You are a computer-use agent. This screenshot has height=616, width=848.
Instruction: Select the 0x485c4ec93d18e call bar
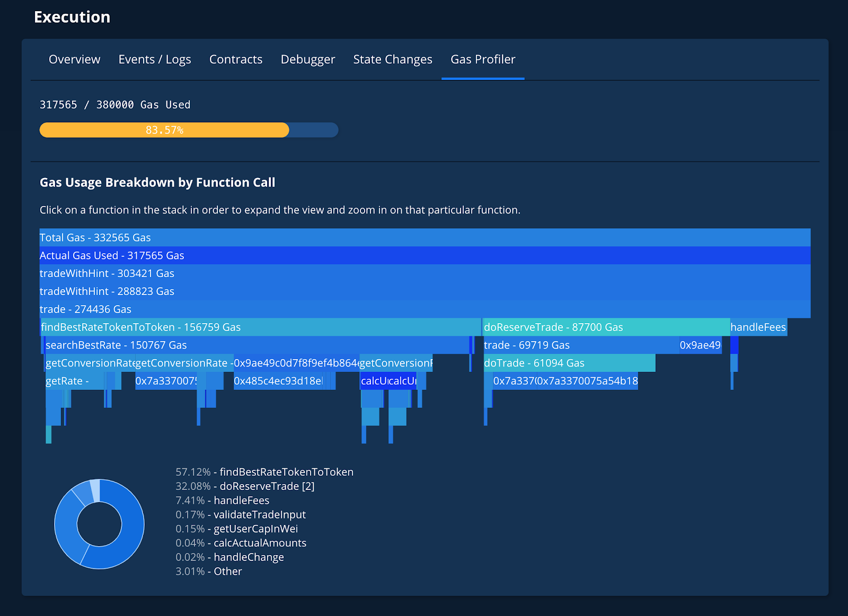pos(278,381)
